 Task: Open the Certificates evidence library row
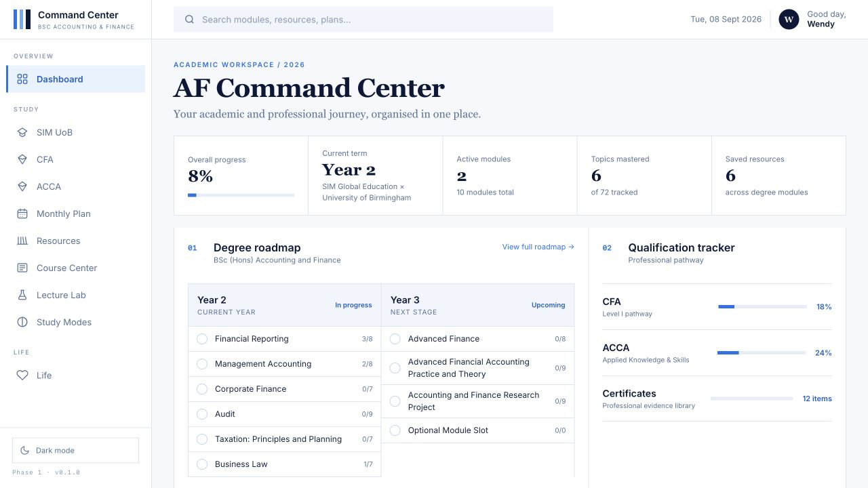[717, 399]
